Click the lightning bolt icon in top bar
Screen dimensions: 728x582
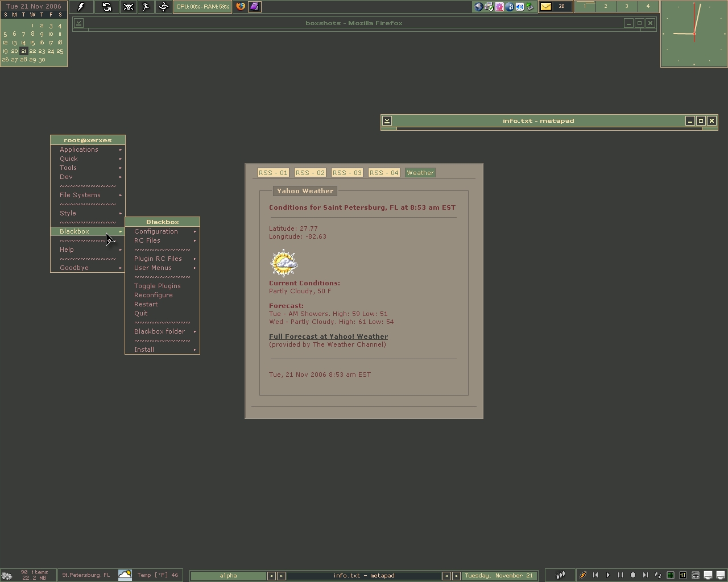coord(81,7)
